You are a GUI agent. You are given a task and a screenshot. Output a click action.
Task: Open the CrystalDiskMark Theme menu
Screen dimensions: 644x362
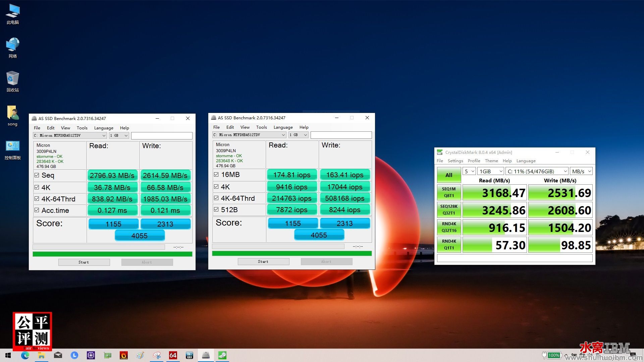click(x=491, y=161)
